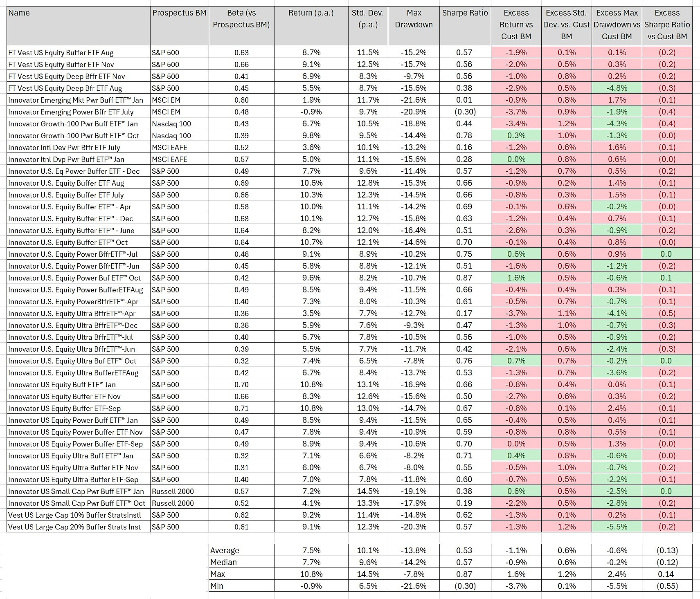The width and height of the screenshot is (700, 599).
Task: Click the 0.87 Sharpe ratio in Power Buf Oct row
Action: coord(465,278)
